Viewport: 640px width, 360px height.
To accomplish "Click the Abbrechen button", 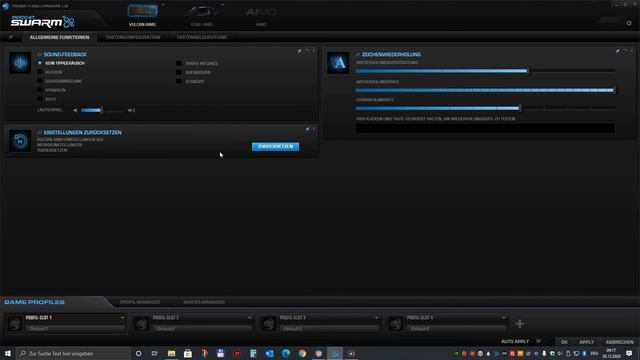I will (x=620, y=342).
